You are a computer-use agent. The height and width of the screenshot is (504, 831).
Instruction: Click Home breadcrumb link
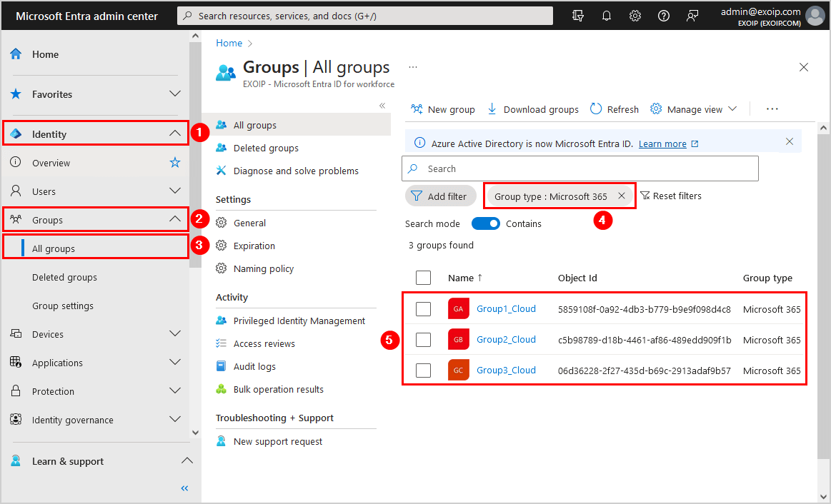(x=229, y=43)
